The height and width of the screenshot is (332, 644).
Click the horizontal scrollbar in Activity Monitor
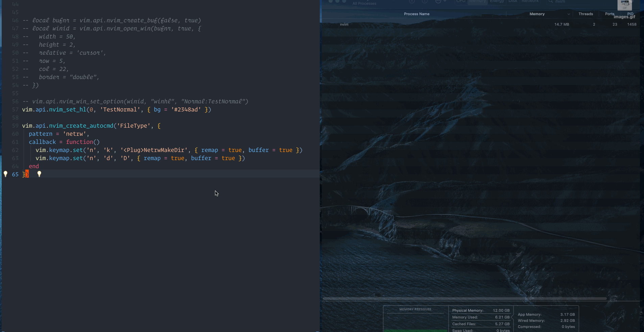pos(465,299)
